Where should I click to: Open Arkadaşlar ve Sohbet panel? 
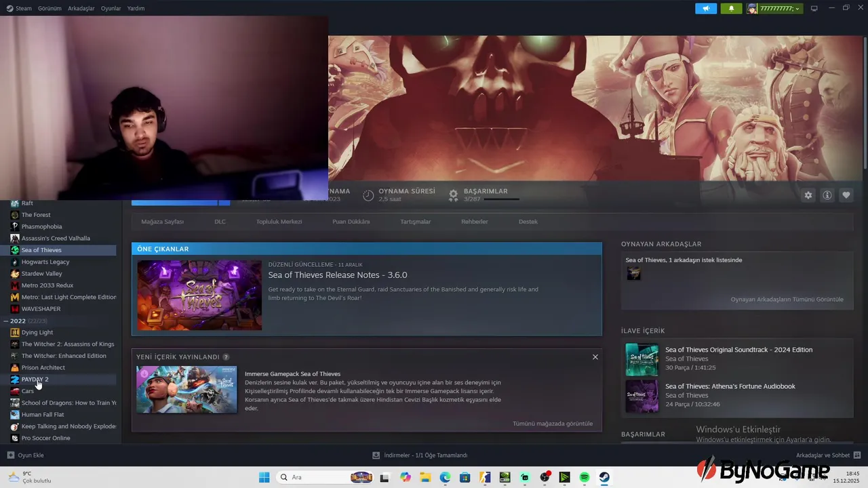point(829,455)
